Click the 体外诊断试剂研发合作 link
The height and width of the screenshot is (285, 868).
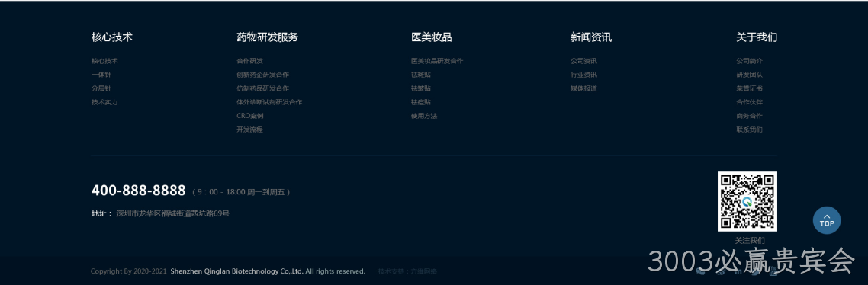(x=269, y=102)
